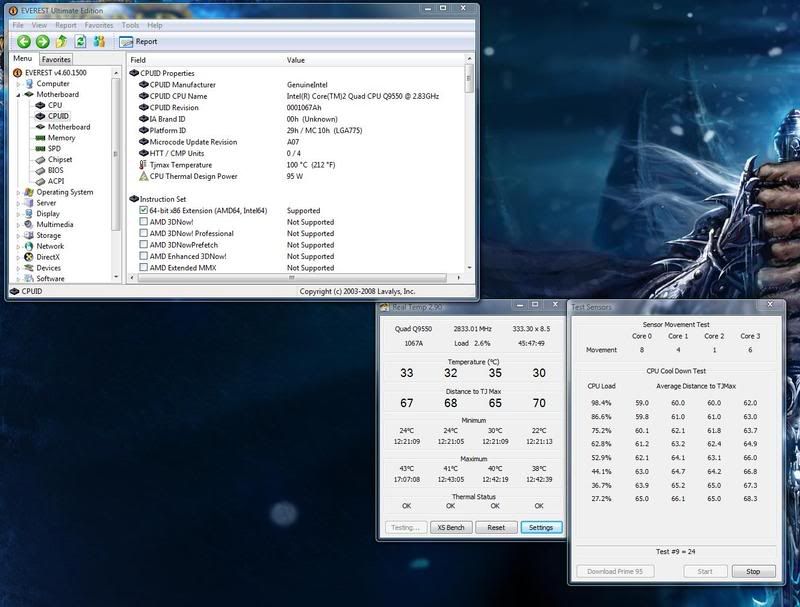Expand the Operating System node

pyautogui.click(x=19, y=192)
